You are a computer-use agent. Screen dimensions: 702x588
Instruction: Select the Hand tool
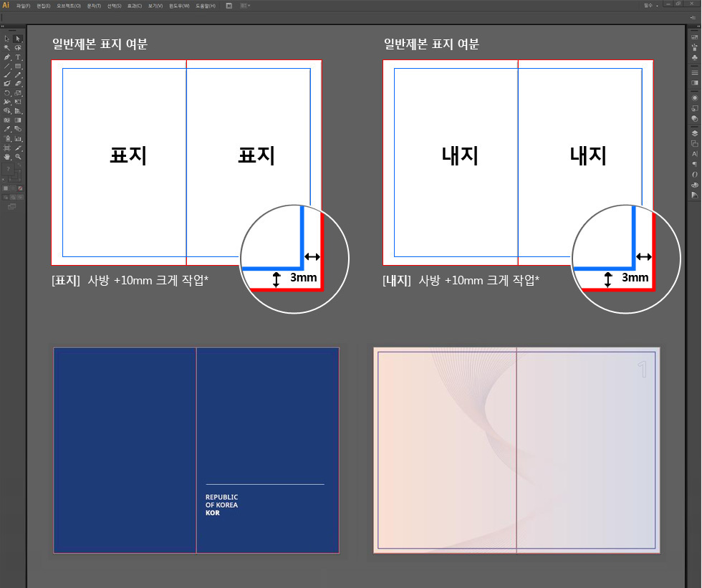pyautogui.click(x=6, y=157)
